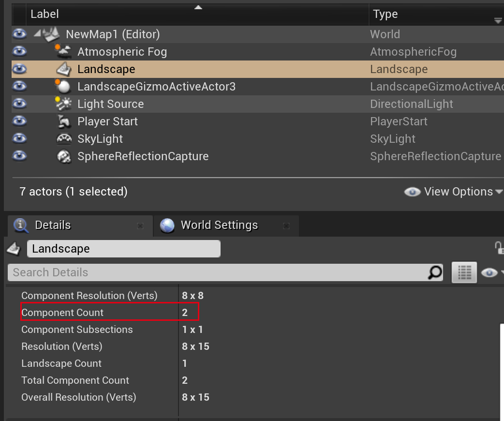504x421 pixels.
Task: Click the Resolution (Verts) value 8 x 15
Action: (x=195, y=346)
